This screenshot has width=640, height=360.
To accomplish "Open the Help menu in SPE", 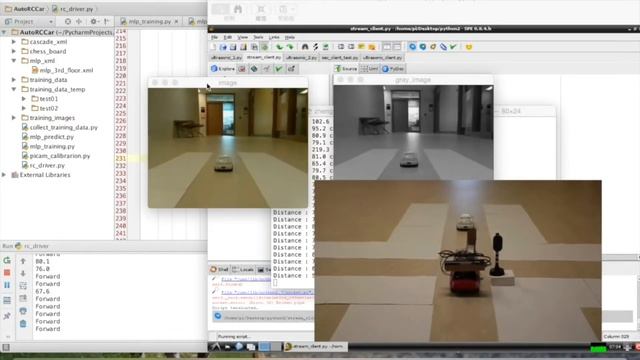I will tap(289, 37).
